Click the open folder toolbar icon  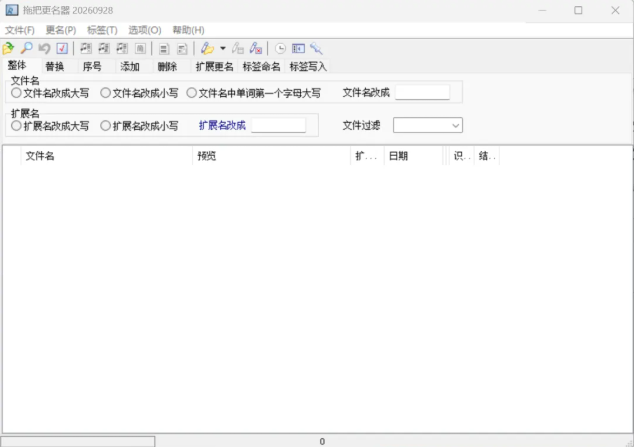[8, 48]
